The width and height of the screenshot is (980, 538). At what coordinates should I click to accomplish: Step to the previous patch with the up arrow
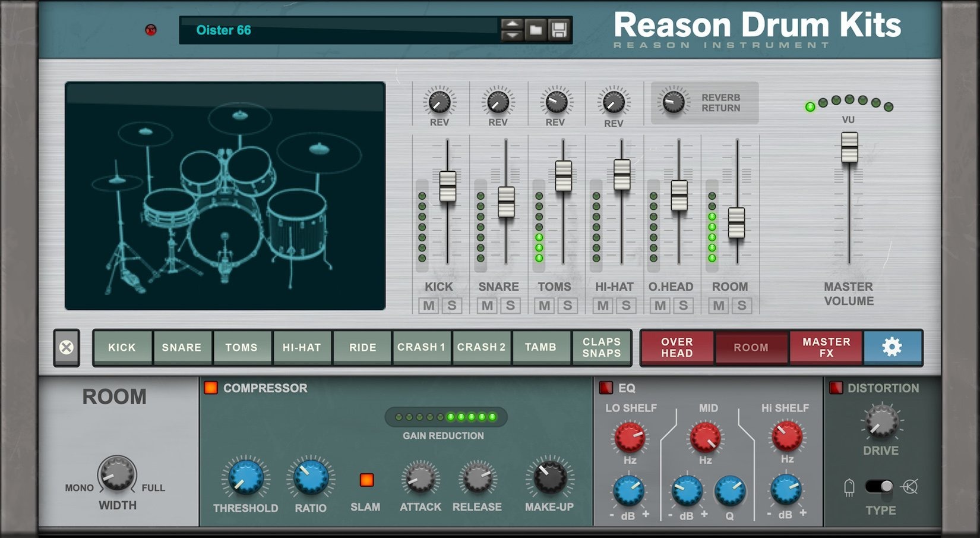coord(512,24)
